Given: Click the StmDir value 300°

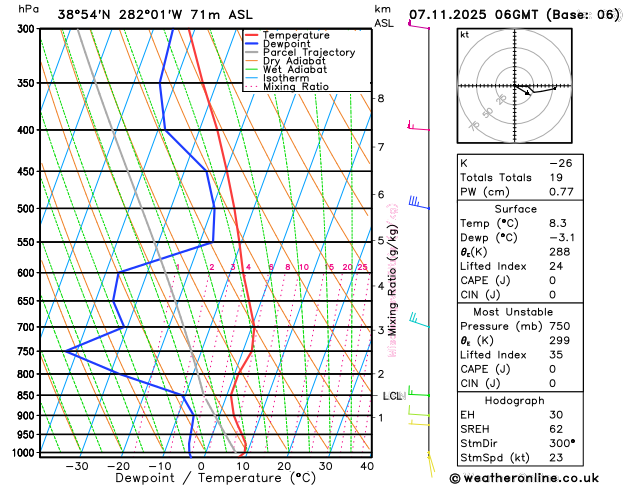Looking at the screenshot, I should pos(562,443).
